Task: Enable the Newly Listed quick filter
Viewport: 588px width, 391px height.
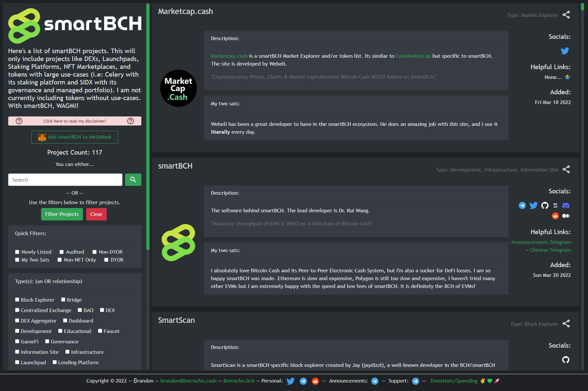Action: [17, 252]
